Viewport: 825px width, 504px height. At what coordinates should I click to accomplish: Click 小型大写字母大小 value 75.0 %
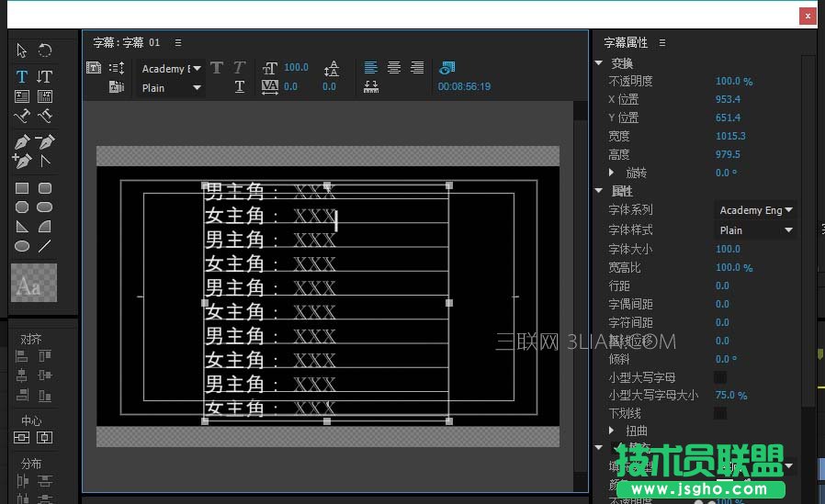[730, 395]
